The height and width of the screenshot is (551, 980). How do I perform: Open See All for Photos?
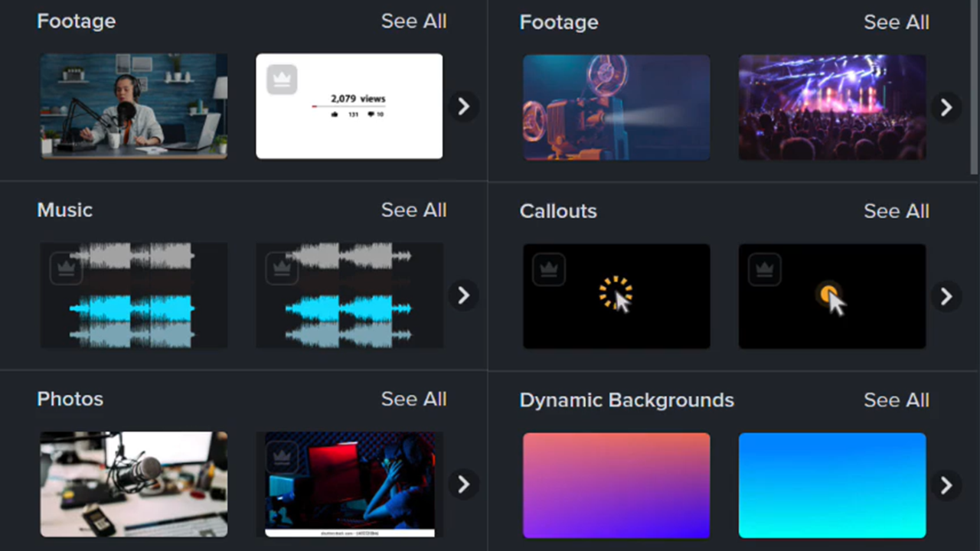click(413, 399)
